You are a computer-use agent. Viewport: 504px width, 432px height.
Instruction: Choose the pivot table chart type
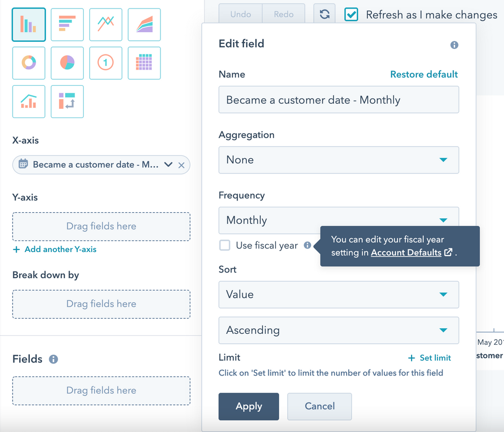coord(67,101)
